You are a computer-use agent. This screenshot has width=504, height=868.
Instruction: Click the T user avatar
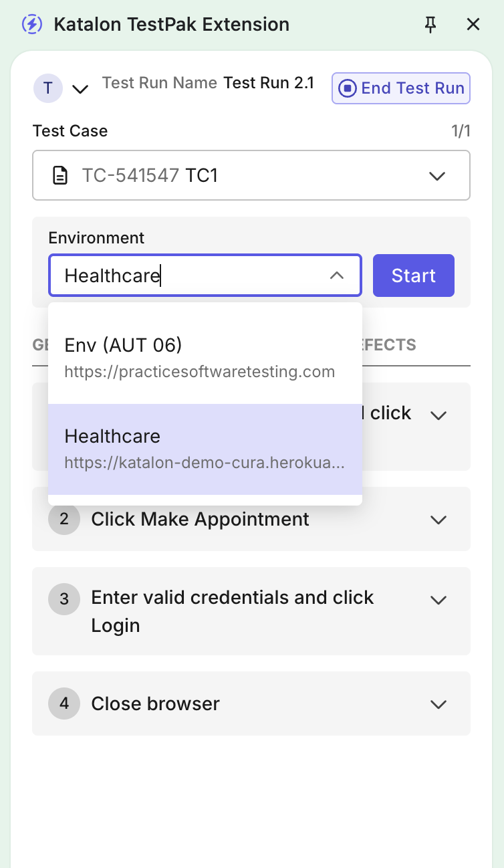(47, 88)
